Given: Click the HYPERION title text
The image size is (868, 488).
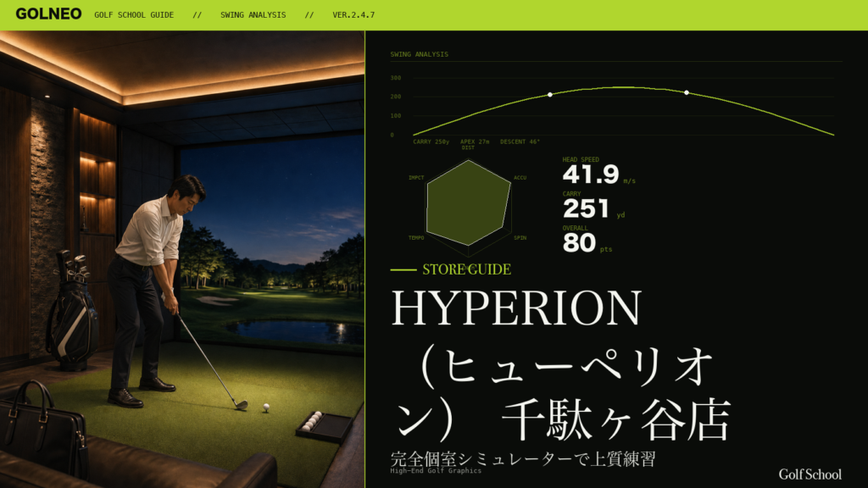Looking at the screenshot, I should (516, 308).
